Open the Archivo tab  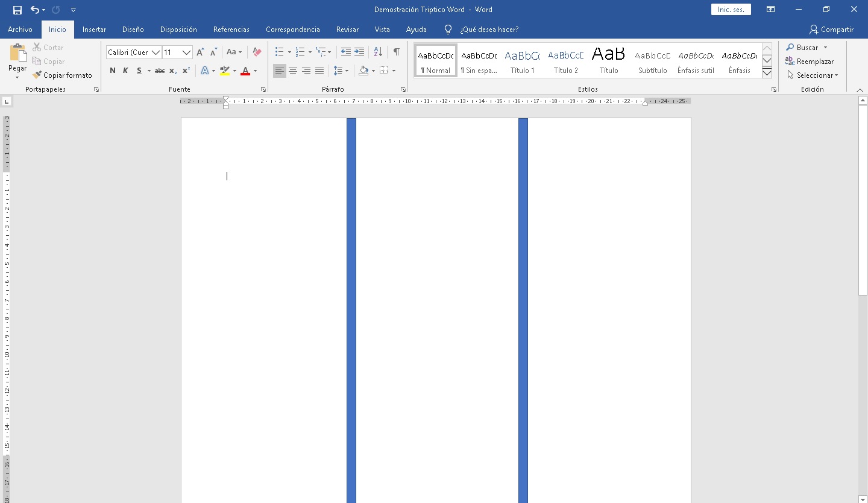(x=20, y=30)
